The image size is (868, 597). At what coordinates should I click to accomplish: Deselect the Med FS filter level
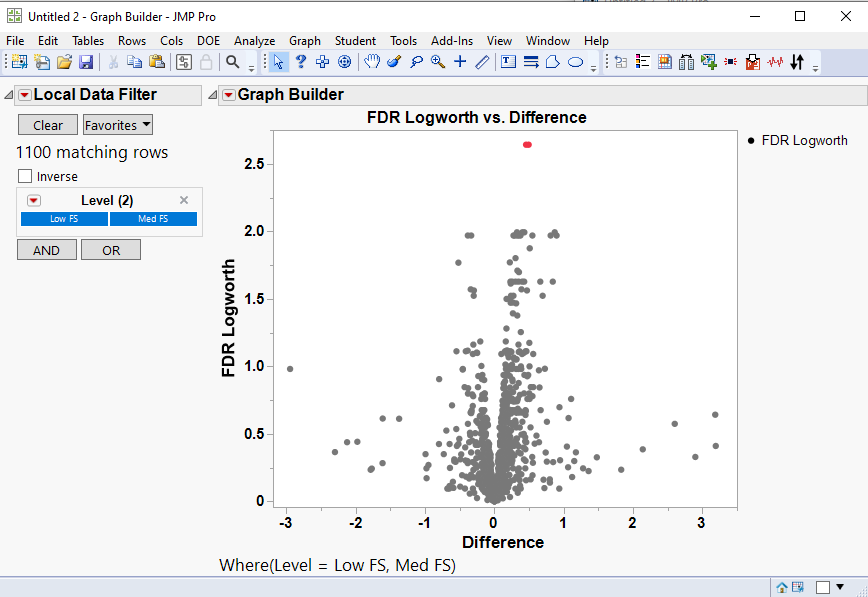point(152,218)
